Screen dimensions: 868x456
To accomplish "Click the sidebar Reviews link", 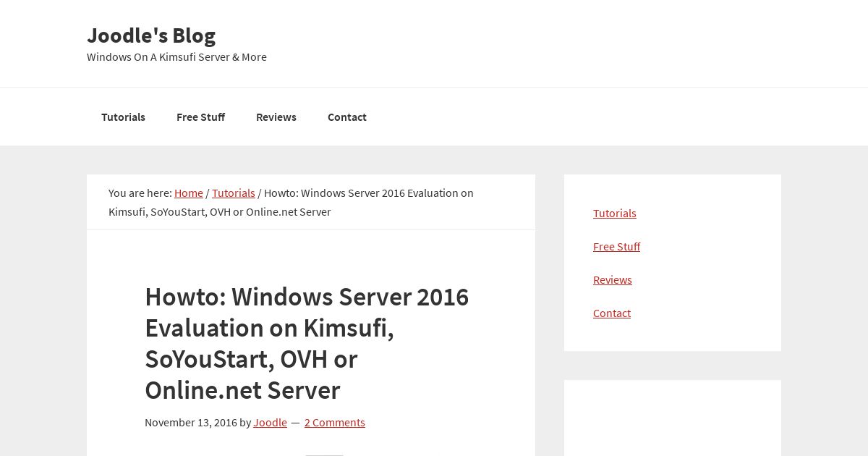I will coord(613,279).
